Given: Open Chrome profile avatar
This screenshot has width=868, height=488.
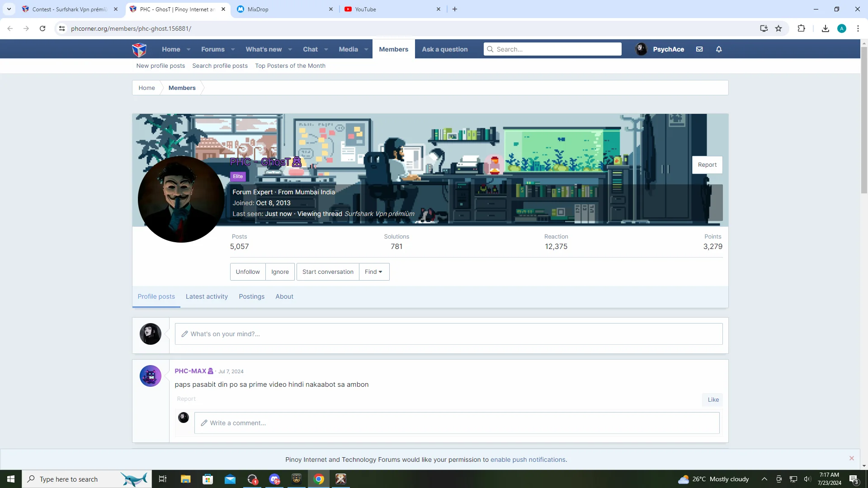Looking at the screenshot, I should [842, 28].
